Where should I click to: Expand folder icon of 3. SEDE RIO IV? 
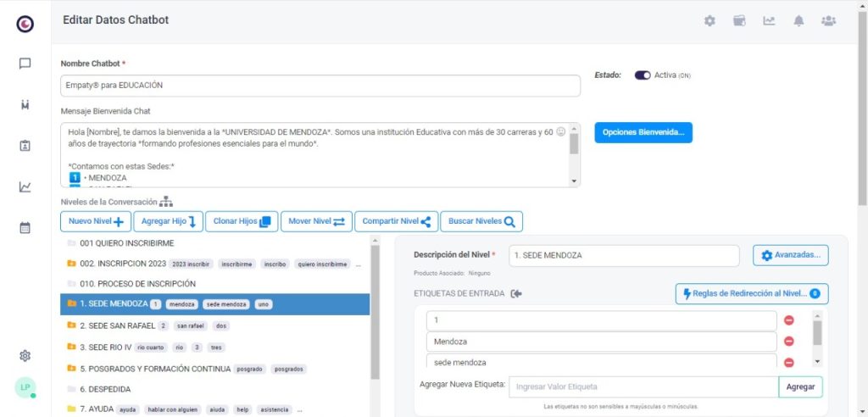pos(71,347)
